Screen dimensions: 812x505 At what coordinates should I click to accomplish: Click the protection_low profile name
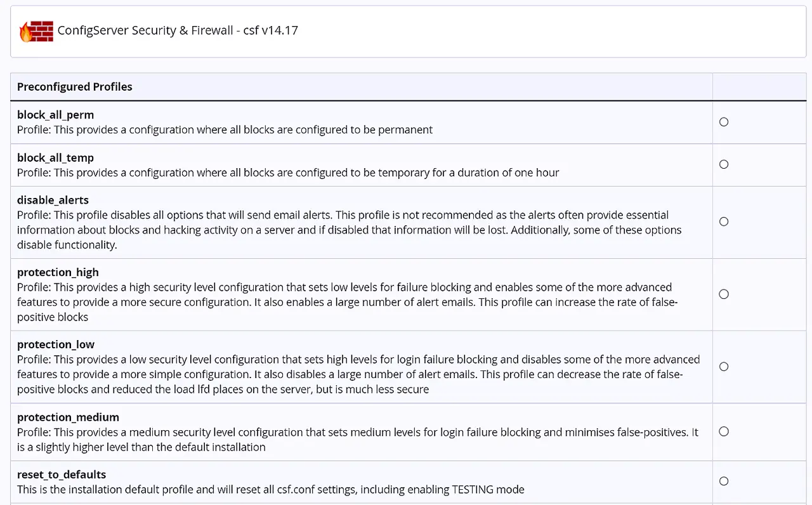pos(56,344)
